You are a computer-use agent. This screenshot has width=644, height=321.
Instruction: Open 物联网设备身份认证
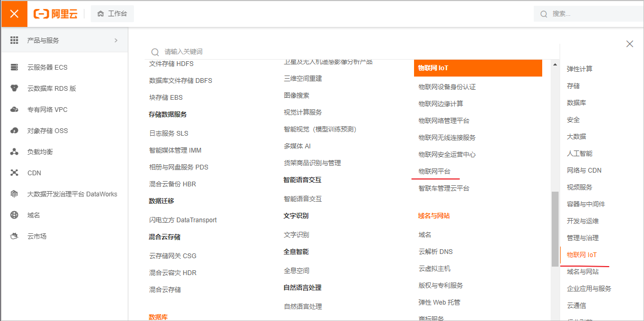(447, 87)
